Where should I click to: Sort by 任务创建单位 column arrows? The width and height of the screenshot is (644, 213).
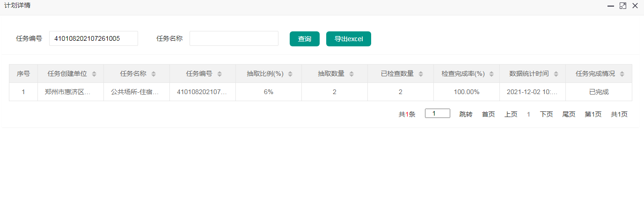click(94, 74)
